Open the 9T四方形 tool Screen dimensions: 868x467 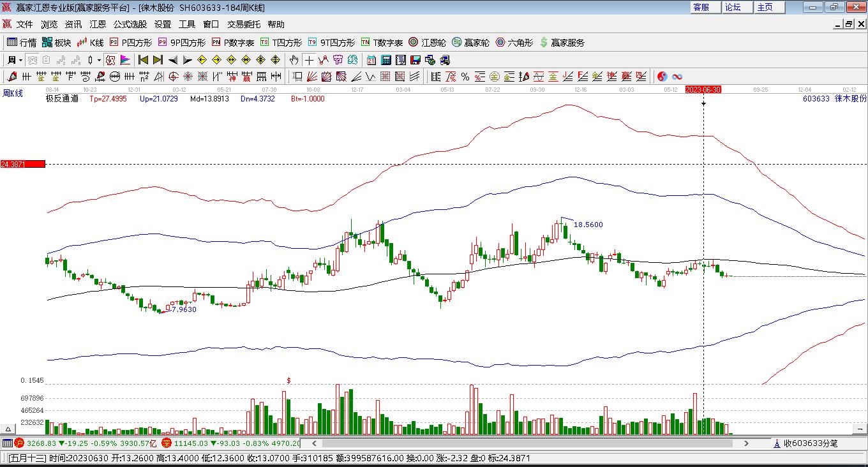click(x=331, y=43)
